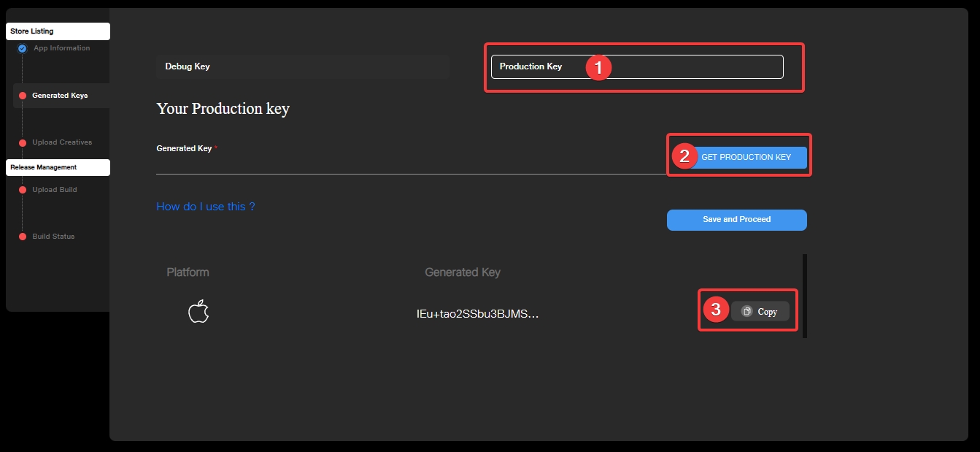
Task: Go to the Upload Build step
Action: [x=54, y=190]
